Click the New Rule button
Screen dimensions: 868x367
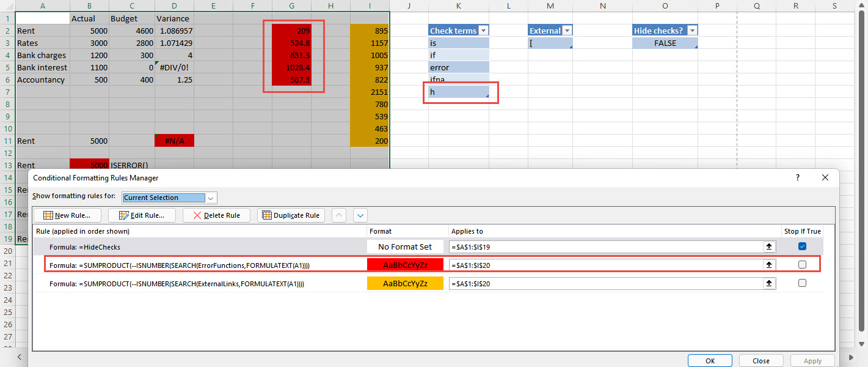[67, 215]
